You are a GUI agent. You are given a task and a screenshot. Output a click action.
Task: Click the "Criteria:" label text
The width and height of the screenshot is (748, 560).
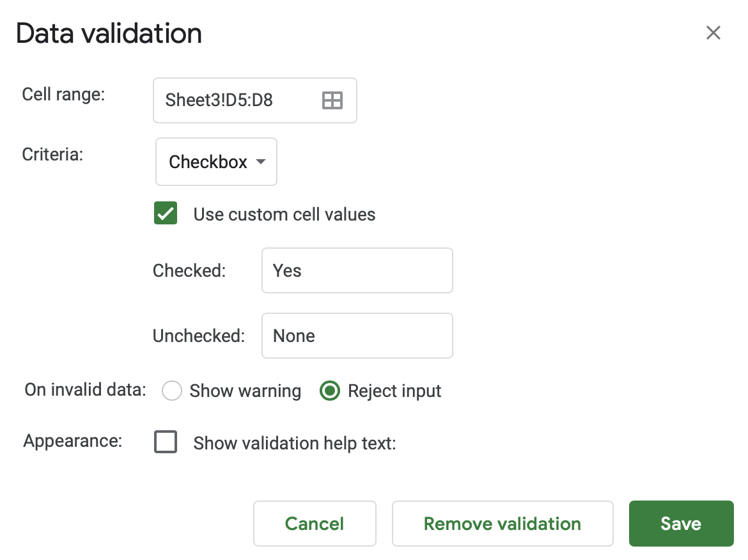[52, 155]
